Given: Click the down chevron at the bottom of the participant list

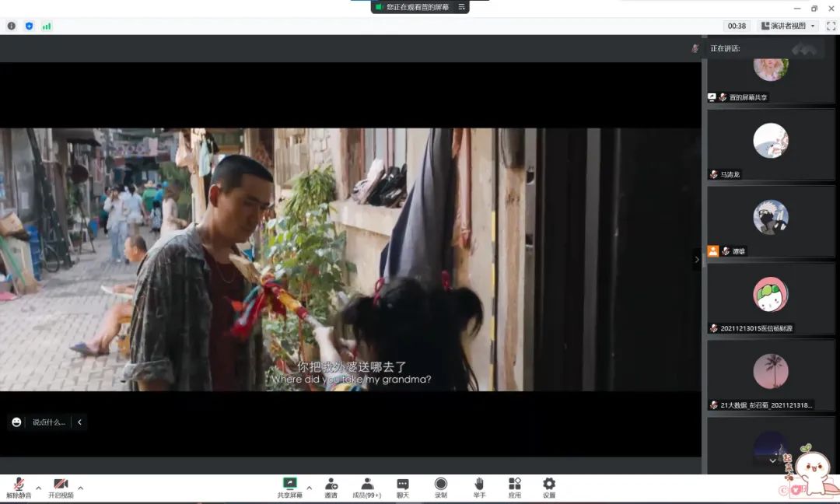Looking at the screenshot, I should point(772,460).
